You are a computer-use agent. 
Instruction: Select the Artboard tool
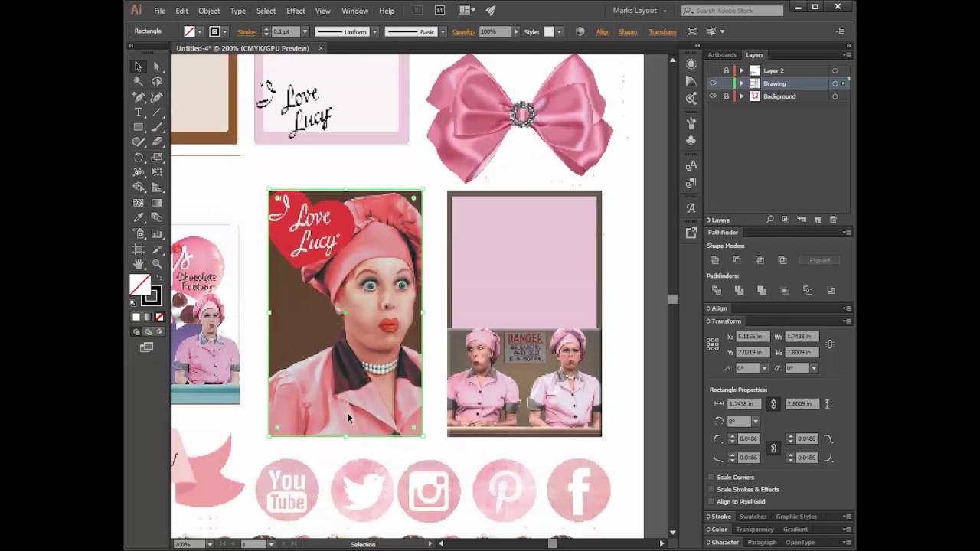(139, 249)
